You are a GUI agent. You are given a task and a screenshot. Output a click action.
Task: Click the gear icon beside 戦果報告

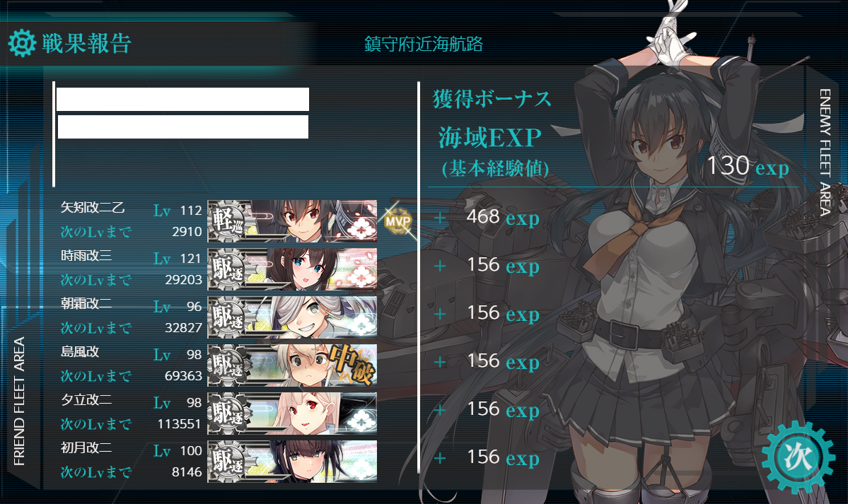(22, 43)
